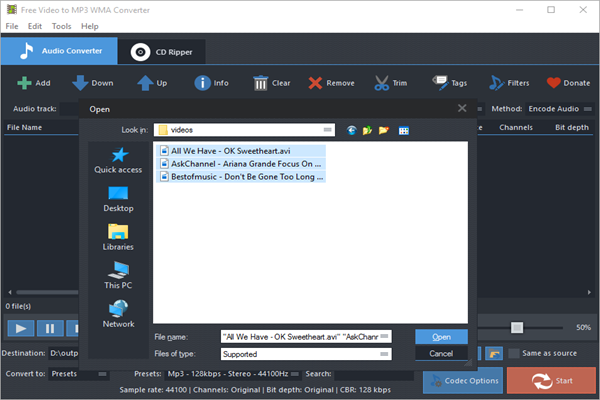Open the Tags editor icon
This screenshot has height=400, width=600.
tap(440, 83)
